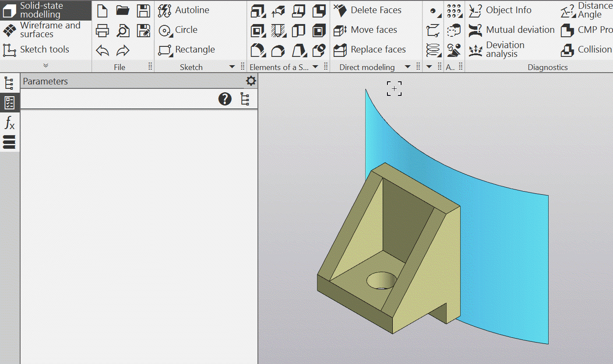613x364 pixels.
Task: Select the Replace faces tool
Action: (370, 50)
